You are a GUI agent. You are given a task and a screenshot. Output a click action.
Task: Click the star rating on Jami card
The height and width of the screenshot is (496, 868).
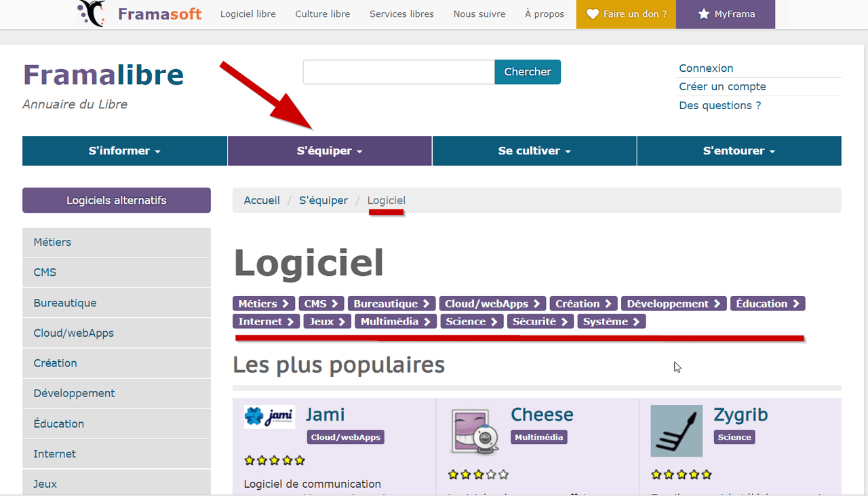[x=275, y=461]
